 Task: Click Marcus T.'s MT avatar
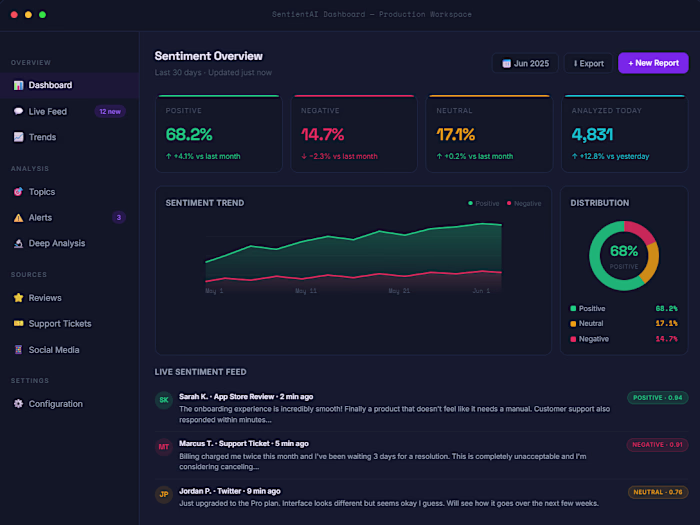point(164,447)
